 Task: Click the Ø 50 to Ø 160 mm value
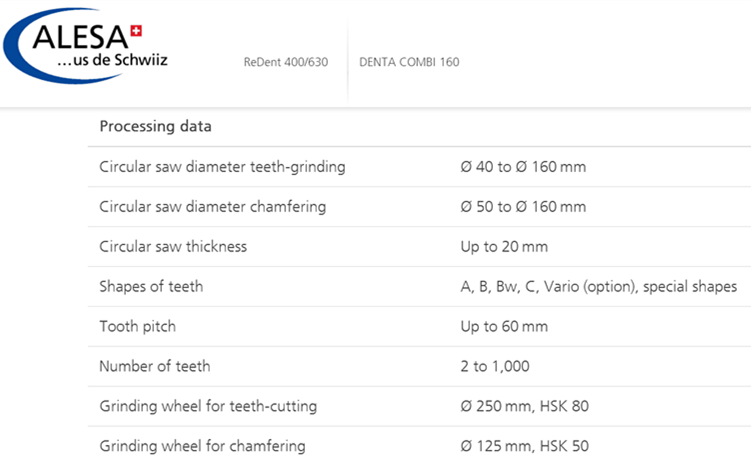(x=523, y=206)
